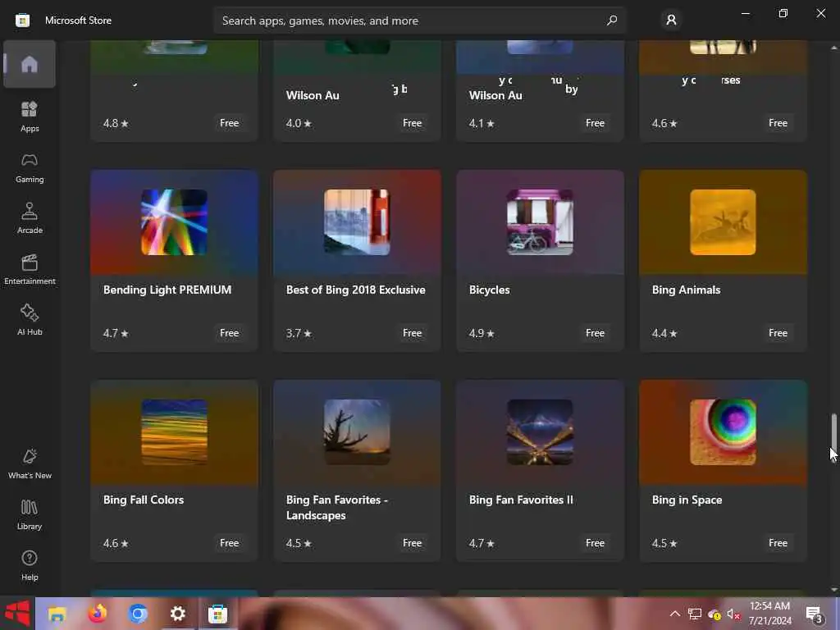This screenshot has width=840, height=630.
Task: Click the Microsoft Store taskbar icon
Action: pos(218,614)
